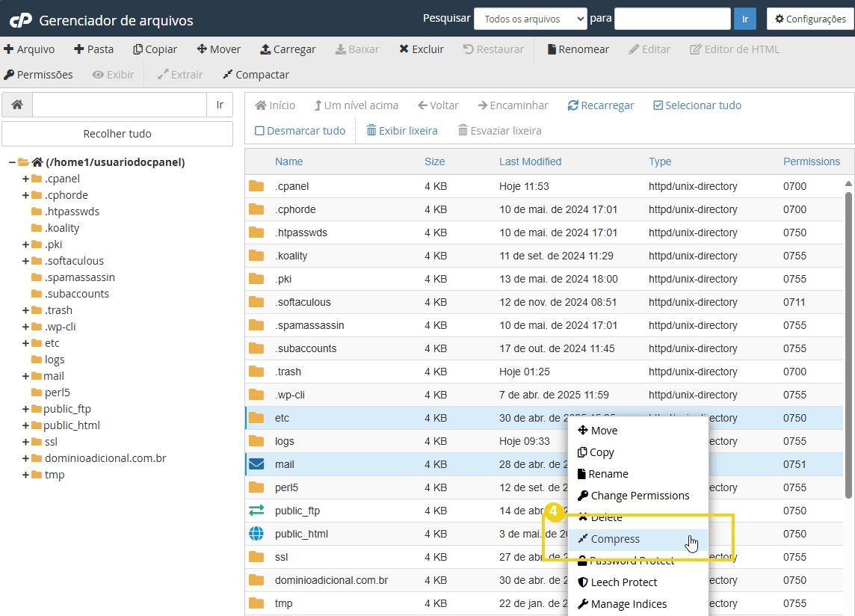Click the .cpanel row folder icon
The image size is (855, 616).
coord(256,186)
